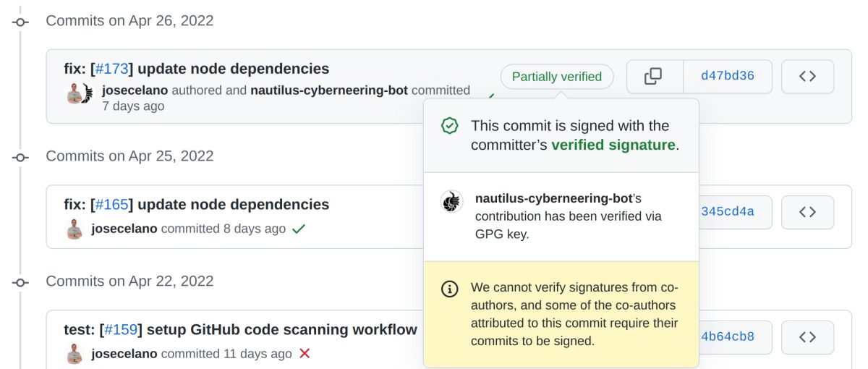The width and height of the screenshot is (868, 369).
Task: Open commit hash 345cd4a
Action: [x=727, y=212]
